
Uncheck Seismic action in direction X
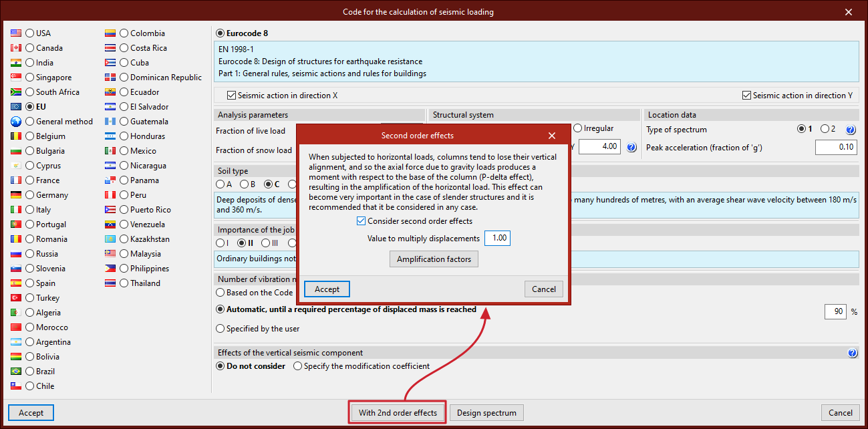point(232,96)
